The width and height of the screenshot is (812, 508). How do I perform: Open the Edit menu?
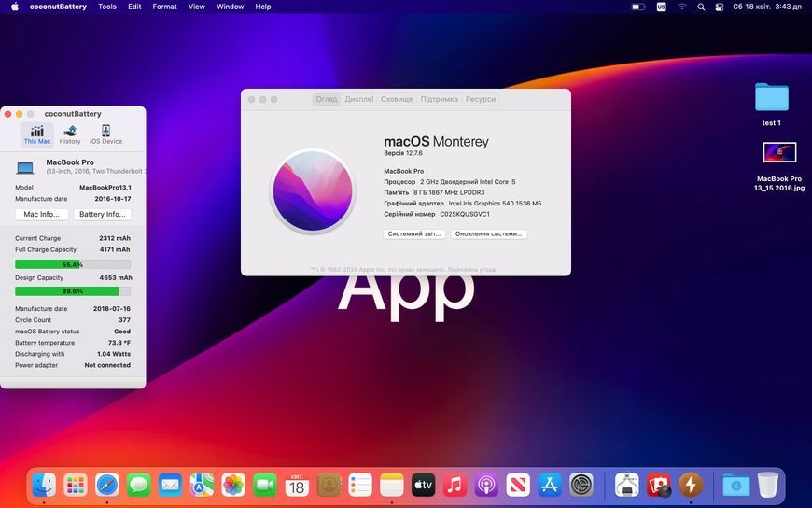(134, 7)
